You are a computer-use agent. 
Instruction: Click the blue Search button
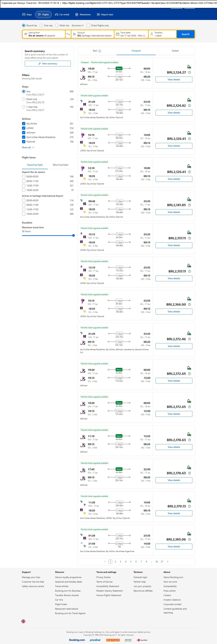click(185, 34)
